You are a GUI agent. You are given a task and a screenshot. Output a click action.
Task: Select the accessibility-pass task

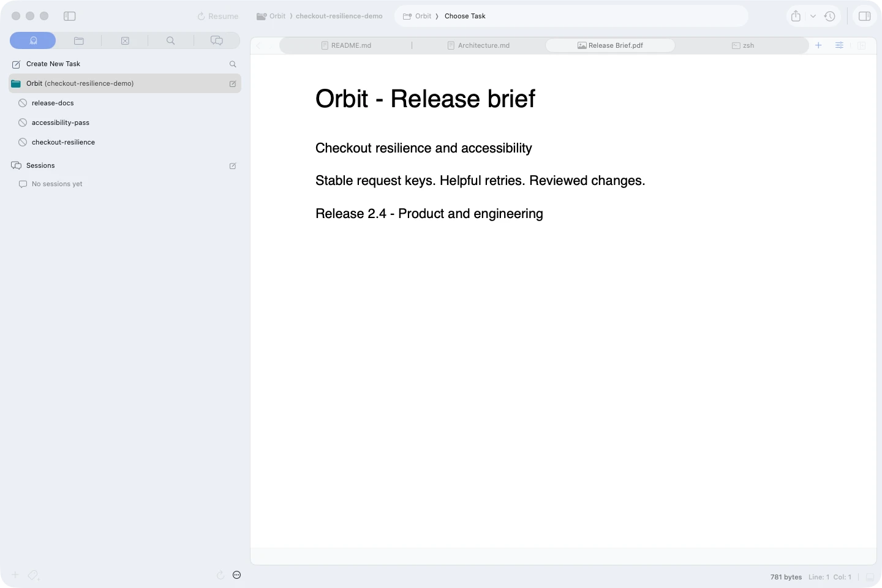[x=61, y=123]
